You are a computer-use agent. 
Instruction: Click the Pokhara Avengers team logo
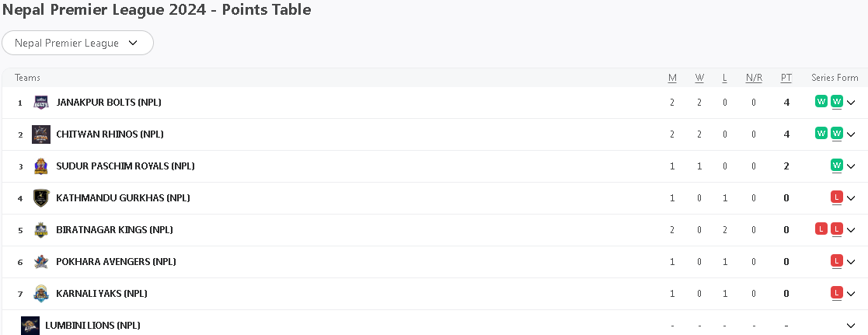point(41,262)
